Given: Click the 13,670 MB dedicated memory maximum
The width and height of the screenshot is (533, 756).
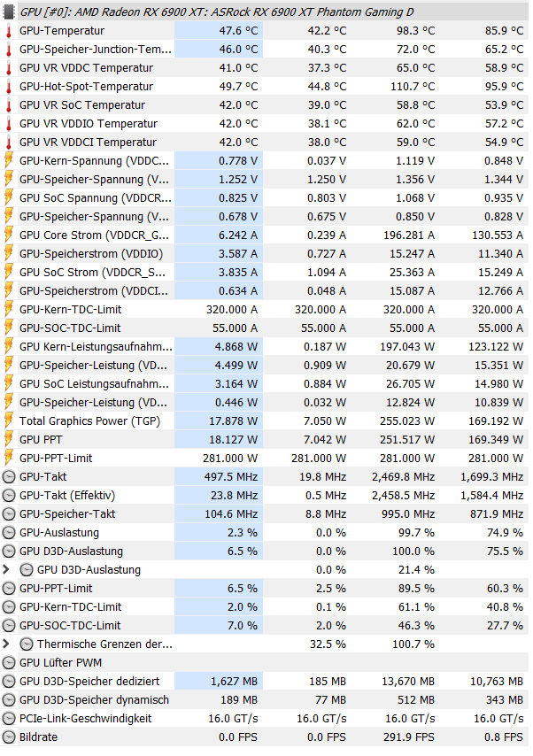Looking at the screenshot, I should [x=408, y=682].
